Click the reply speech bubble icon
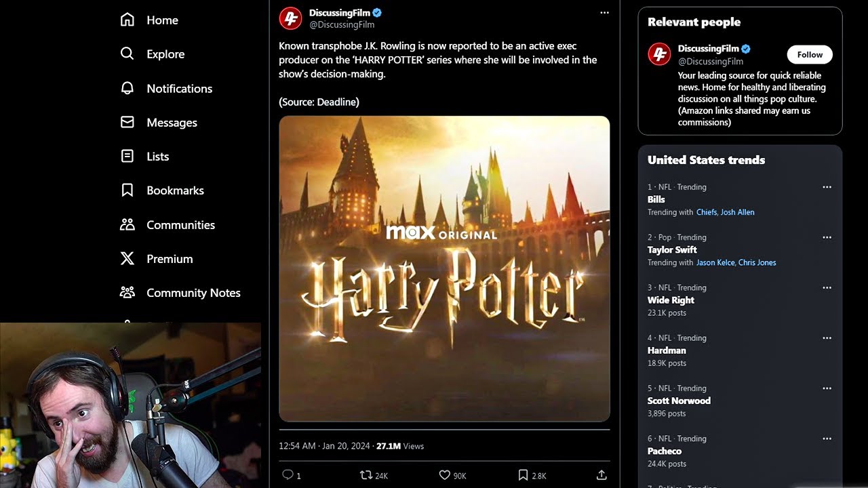Screen dimensions: 868x488 click(x=288, y=475)
